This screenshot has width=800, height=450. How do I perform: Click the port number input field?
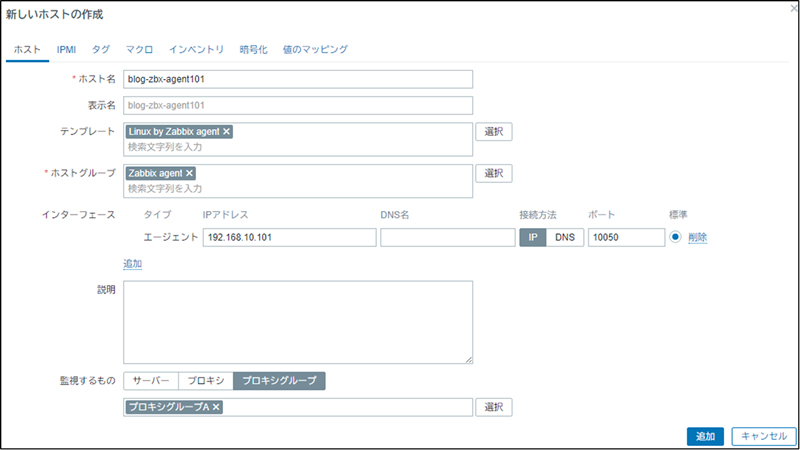[626, 237]
